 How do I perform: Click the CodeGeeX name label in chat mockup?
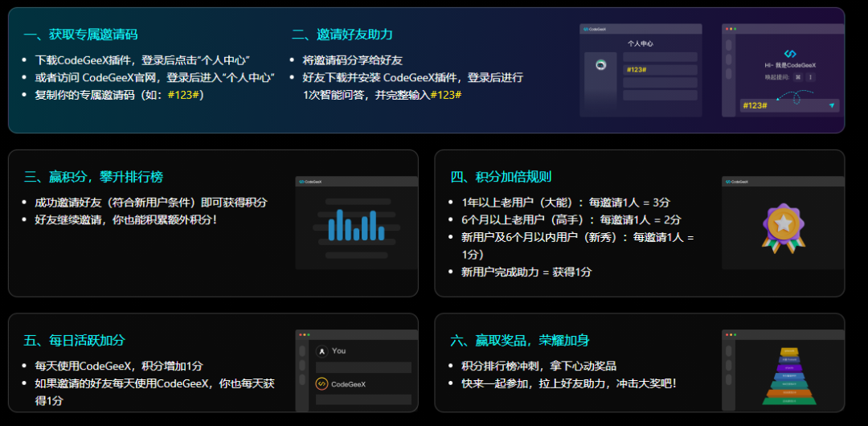tap(348, 384)
